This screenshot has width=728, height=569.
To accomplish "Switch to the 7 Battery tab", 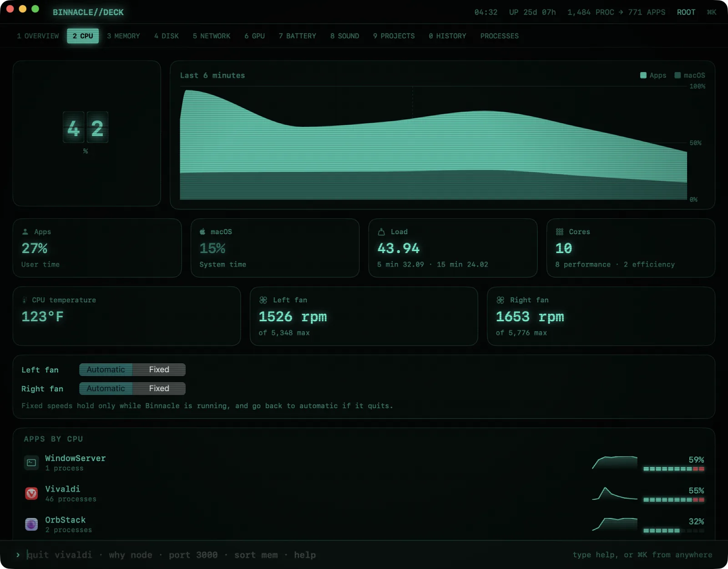I will pos(297,36).
